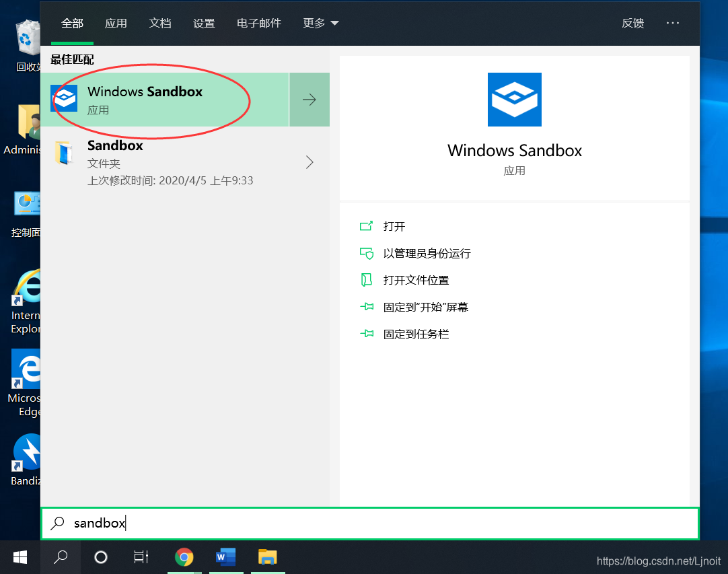Click the taskbar search button
Screen dimensions: 728x574
pos(61,557)
